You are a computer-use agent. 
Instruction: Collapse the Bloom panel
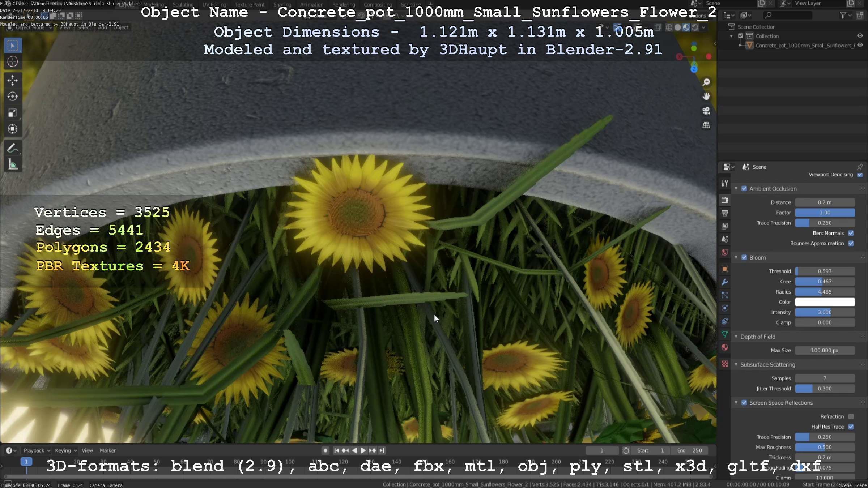click(736, 257)
